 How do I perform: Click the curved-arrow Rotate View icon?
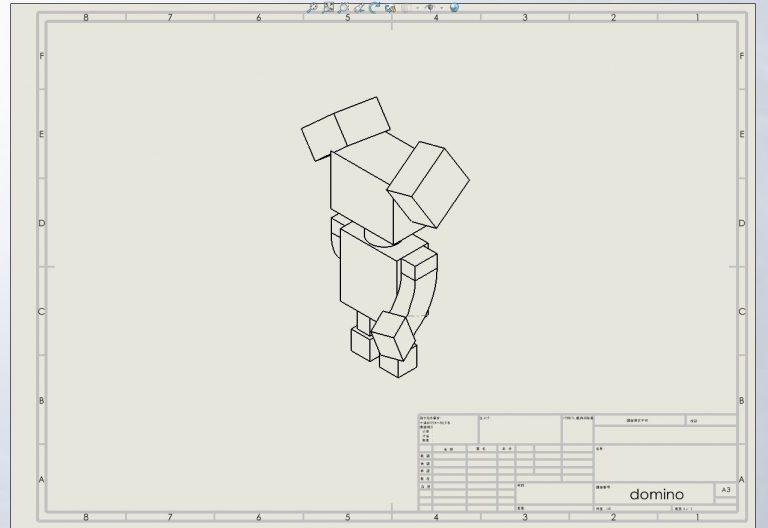[373, 7]
